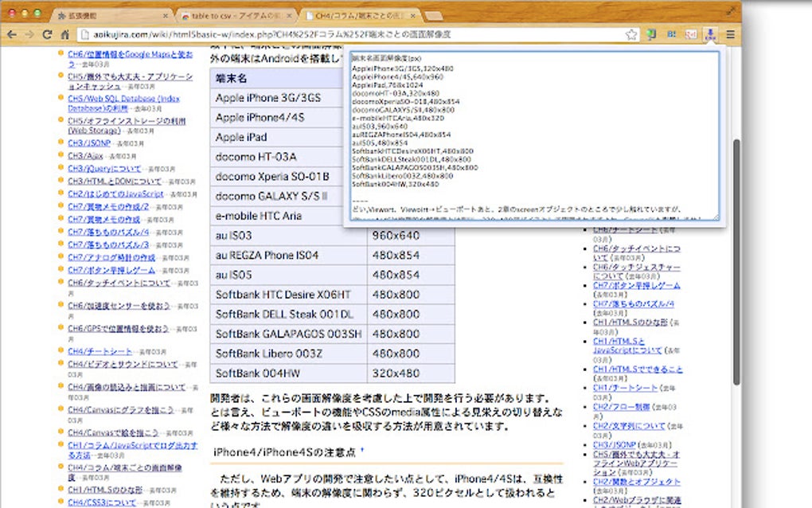Toggle the bookmark star in the address bar

pyautogui.click(x=631, y=34)
